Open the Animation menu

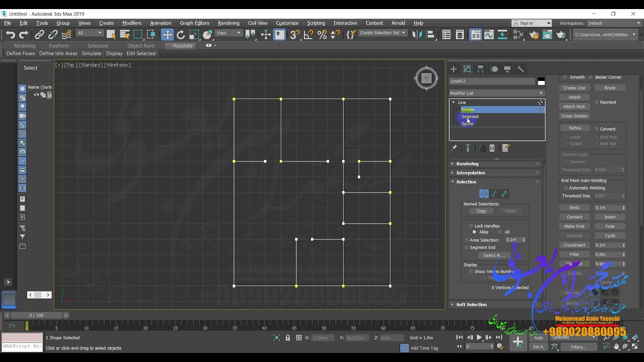coord(160,23)
